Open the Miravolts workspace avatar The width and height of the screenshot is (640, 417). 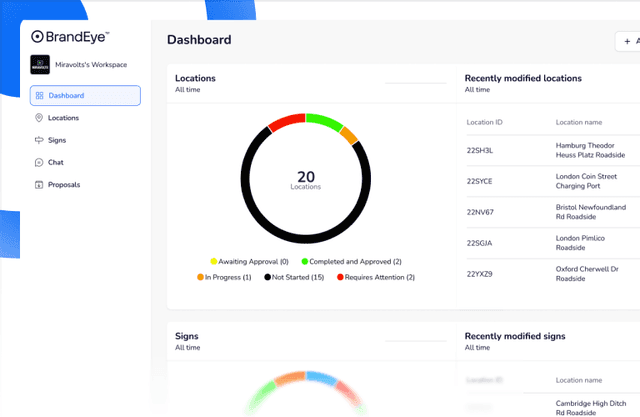click(40, 64)
